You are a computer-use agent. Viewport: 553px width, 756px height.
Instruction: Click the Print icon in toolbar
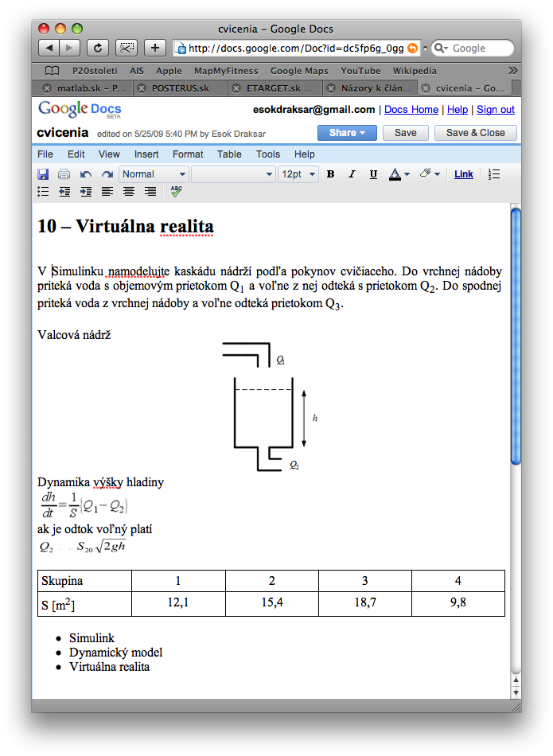pos(64,174)
